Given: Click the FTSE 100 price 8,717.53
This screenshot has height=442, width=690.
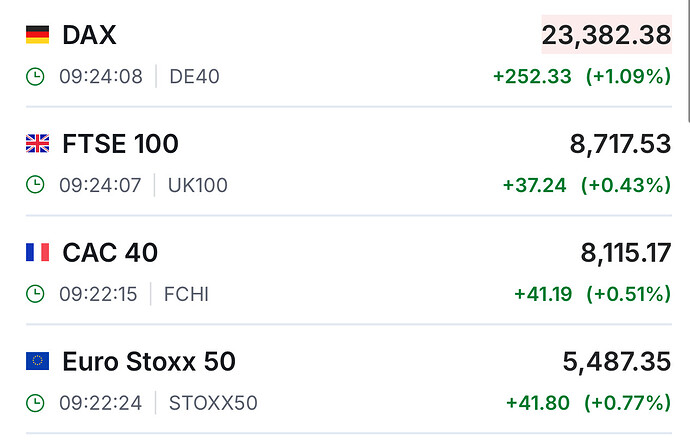Looking at the screenshot, I should point(620,145).
